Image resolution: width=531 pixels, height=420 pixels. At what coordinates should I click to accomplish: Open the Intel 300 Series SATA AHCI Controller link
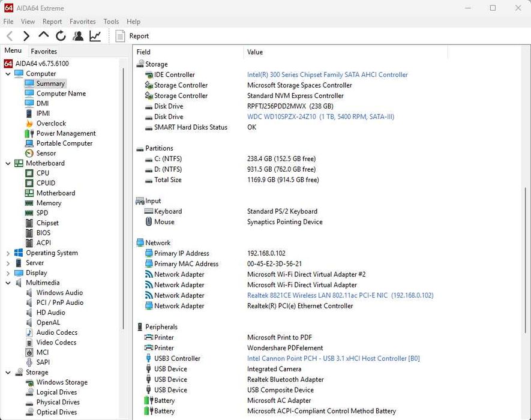click(327, 74)
